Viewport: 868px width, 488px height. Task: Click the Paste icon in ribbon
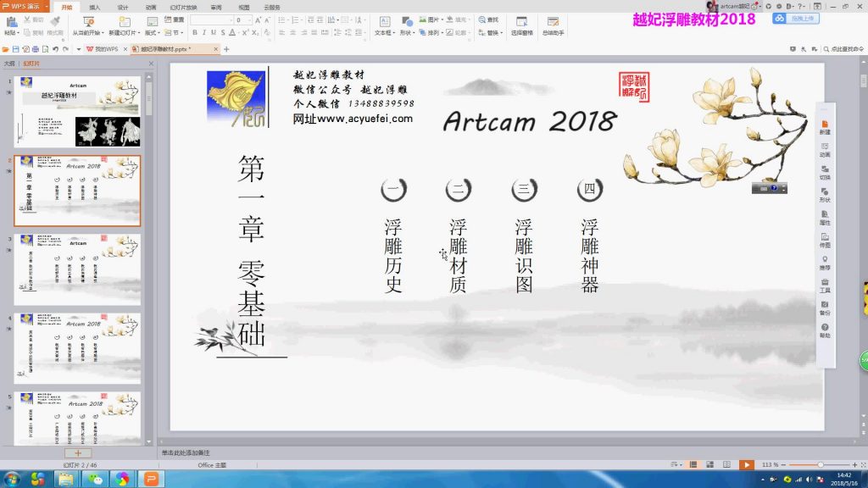pyautogui.click(x=11, y=22)
